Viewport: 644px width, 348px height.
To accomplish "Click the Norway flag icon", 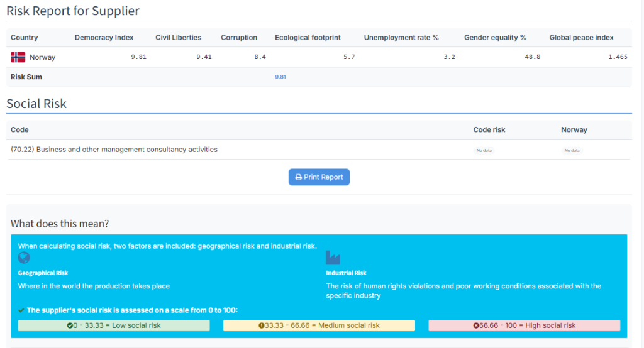I will [18, 57].
